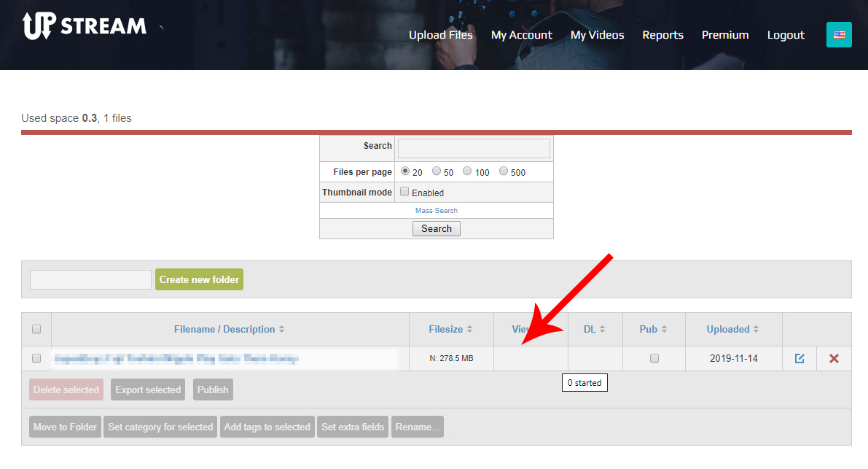The width and height of the screenshot is (868, 469).
Task: Sort the list by Uploaded date
Action: [756, 330]
